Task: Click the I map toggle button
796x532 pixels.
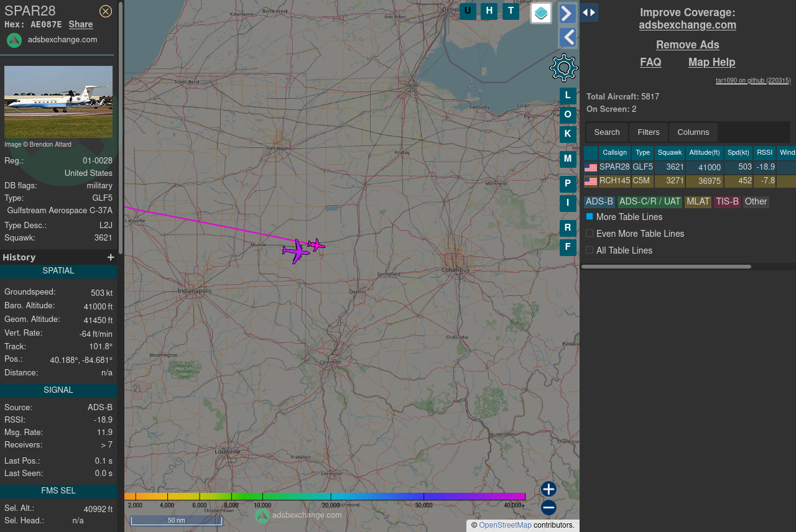Action: pyautogui.click(x=568, y=203)
